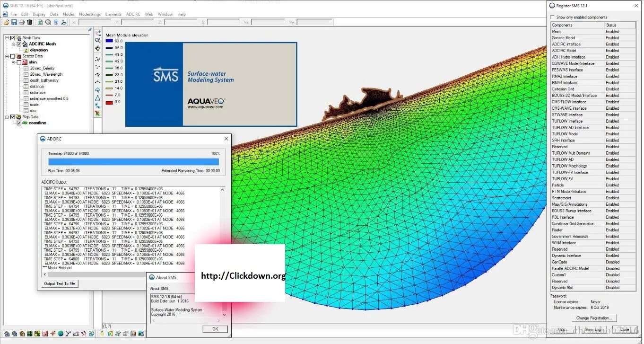This screenshot has height=344, width=644.
Task: Select the triangle element tool
Action: pos(98,97)
